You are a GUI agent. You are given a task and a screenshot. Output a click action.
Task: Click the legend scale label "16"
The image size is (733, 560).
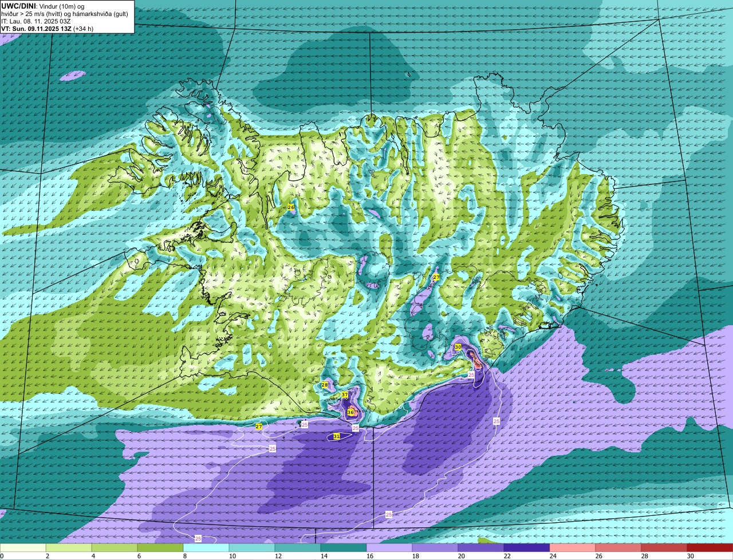click(x=370, y=556)
